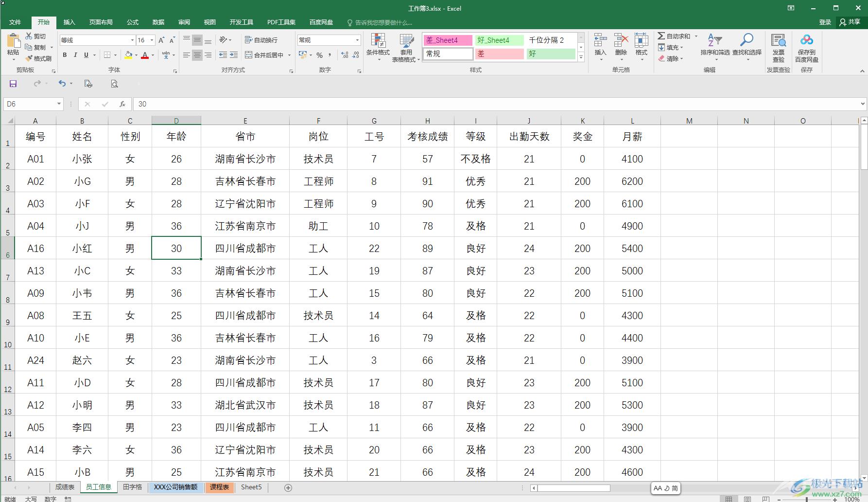Image resolution: width=868 pixels, height=502 pixels.
Task: Apply the yellow fill color bucket
Action: 128,55
